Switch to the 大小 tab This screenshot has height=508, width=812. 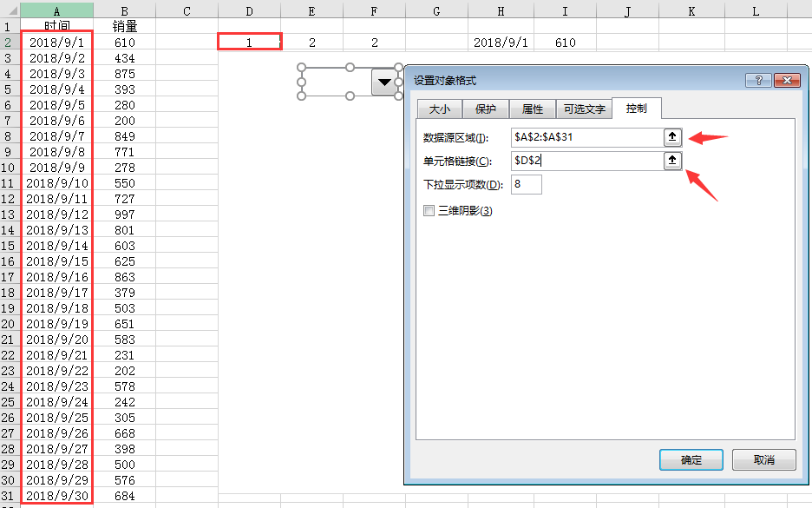pyautogui.click(x=440, y=109)
